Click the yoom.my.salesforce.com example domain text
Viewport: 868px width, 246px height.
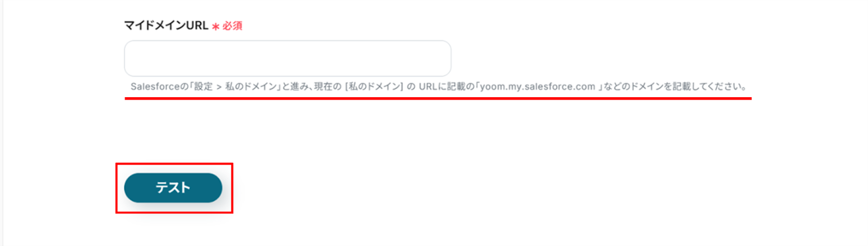pos(537,86)
